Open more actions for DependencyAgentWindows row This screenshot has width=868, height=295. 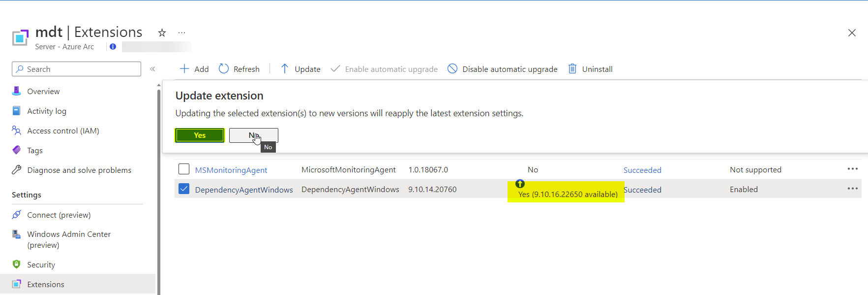pos(852,189)
